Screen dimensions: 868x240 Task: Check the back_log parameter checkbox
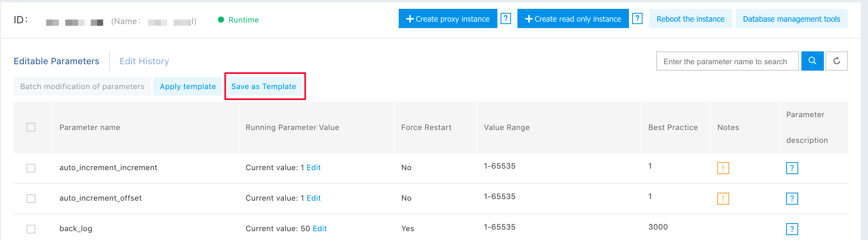point(31,229)
